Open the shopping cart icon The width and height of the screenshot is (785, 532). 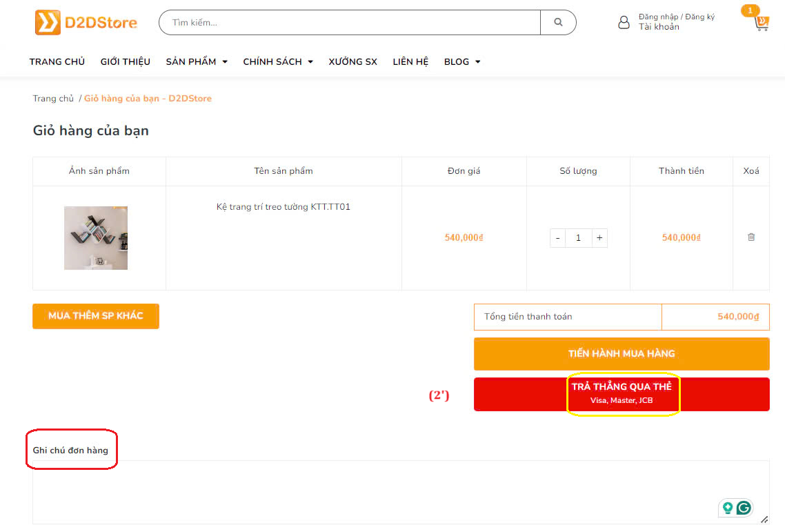(x=761, y=23)
